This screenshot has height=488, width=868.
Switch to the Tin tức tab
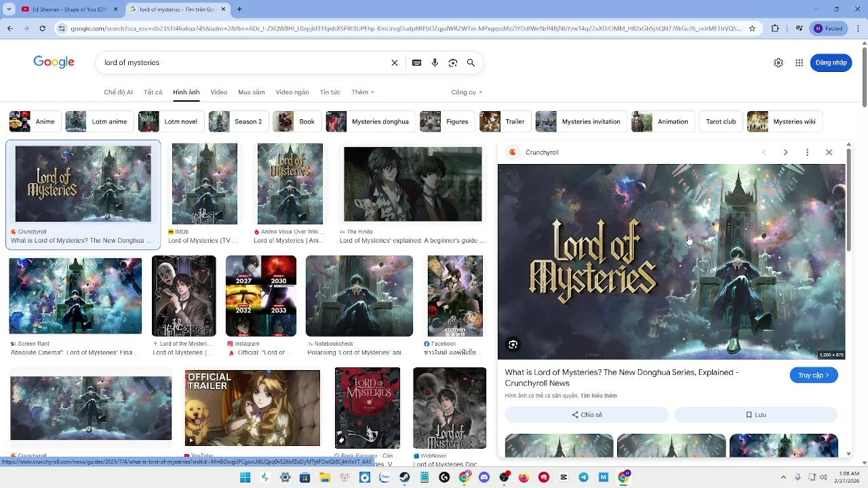click(330, 92)
